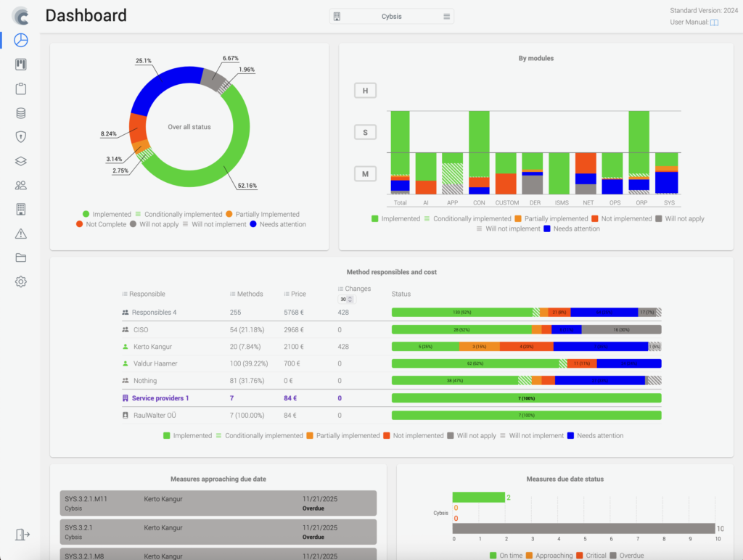The width and height of the screenshot is (743, 560).
Task: Click the clipboard icon in sidebar
Action: [21, 89]
